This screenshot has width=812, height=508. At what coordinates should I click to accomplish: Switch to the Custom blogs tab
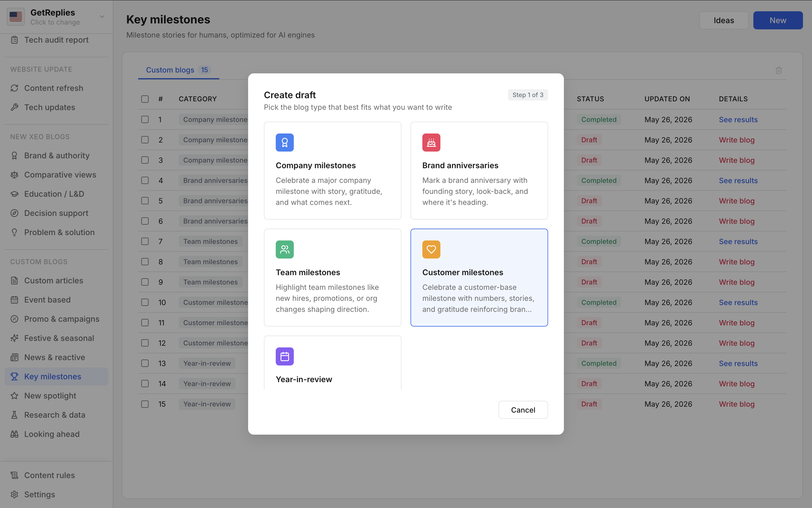[178, 70]
